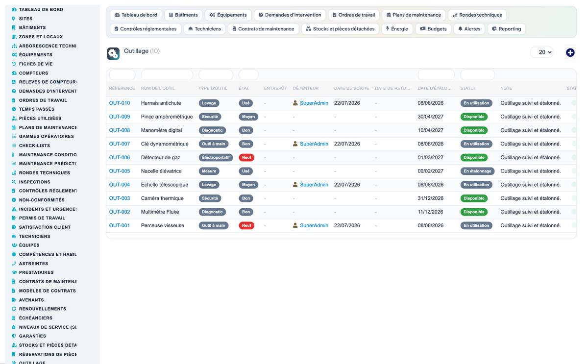Open the État filter box

248,75
